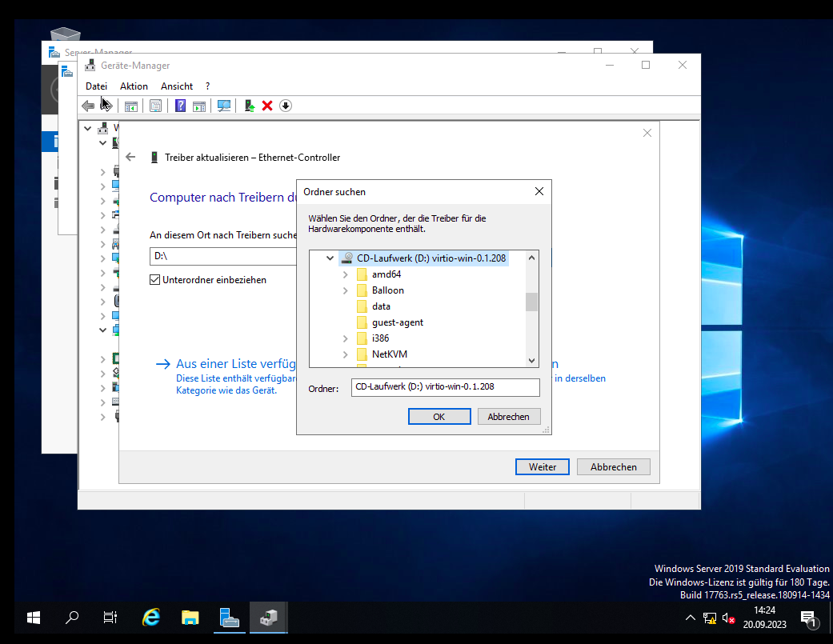Open the notification center icon
Screen dimensions: 833x644
[x=809, y=618]
